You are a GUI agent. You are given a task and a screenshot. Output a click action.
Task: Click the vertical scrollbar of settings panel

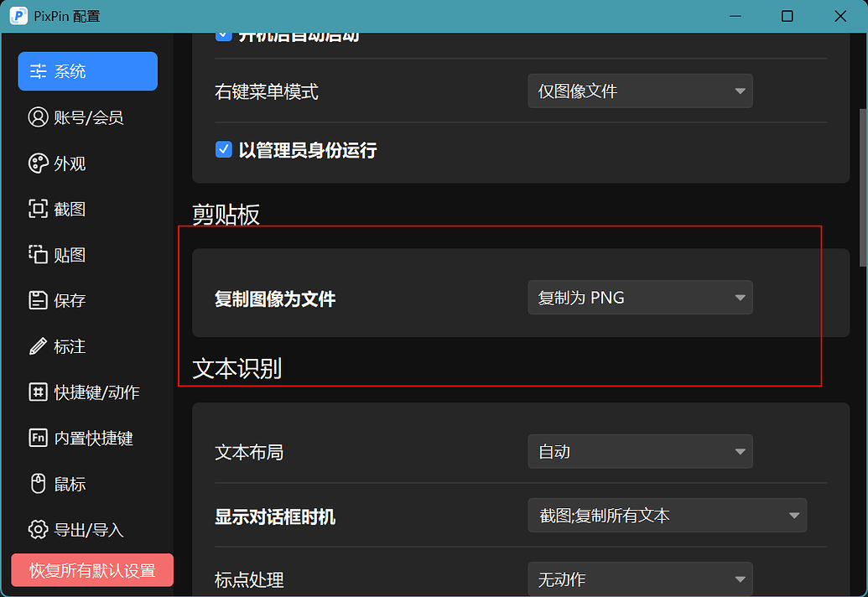pyautogui.click(x=862, y=188)
